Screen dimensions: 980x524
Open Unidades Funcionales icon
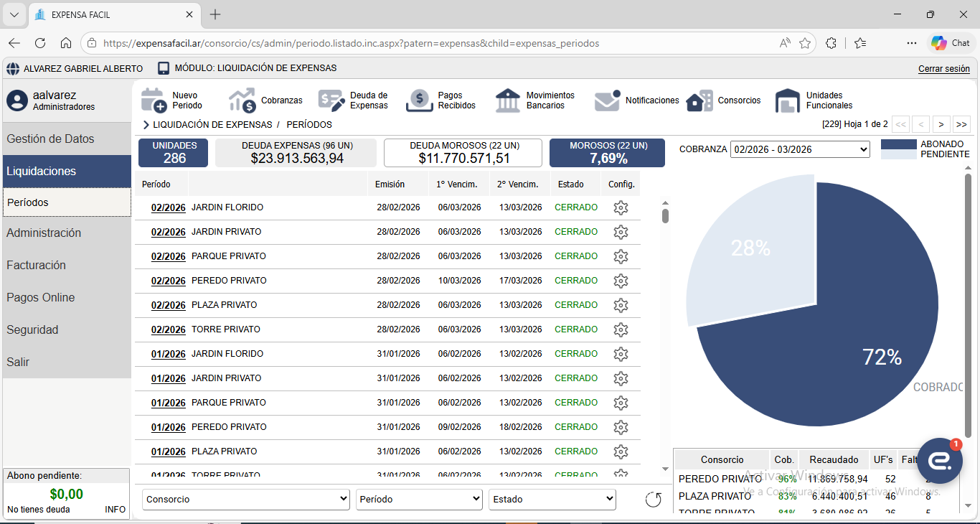(788, 100)
